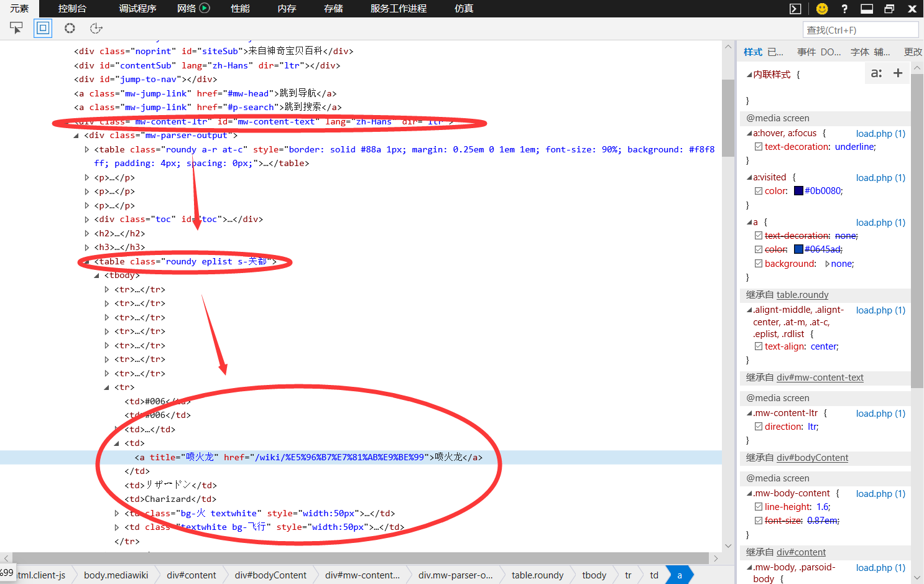Open load.php link beside a:visited rule

click(x=880, y=178)
